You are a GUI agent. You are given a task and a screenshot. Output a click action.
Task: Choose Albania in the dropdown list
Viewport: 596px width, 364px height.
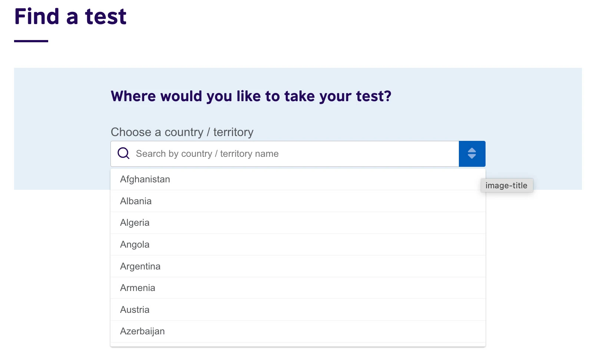pos(136,201)
